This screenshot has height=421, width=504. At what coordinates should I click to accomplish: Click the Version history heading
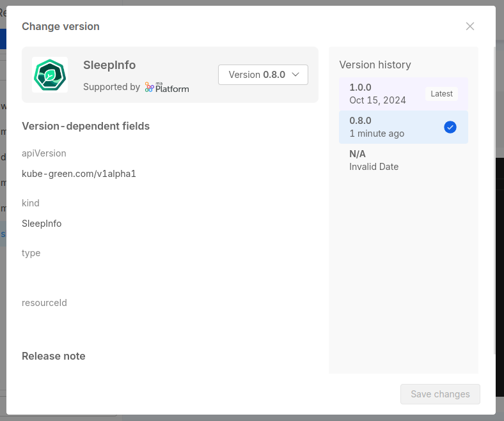[x=375, y=65]
